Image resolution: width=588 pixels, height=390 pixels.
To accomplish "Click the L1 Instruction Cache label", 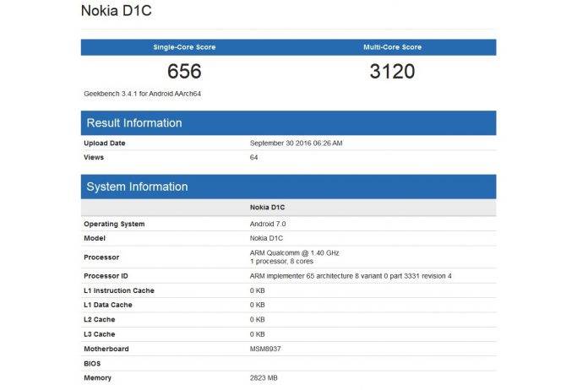I will click(119, 290).
